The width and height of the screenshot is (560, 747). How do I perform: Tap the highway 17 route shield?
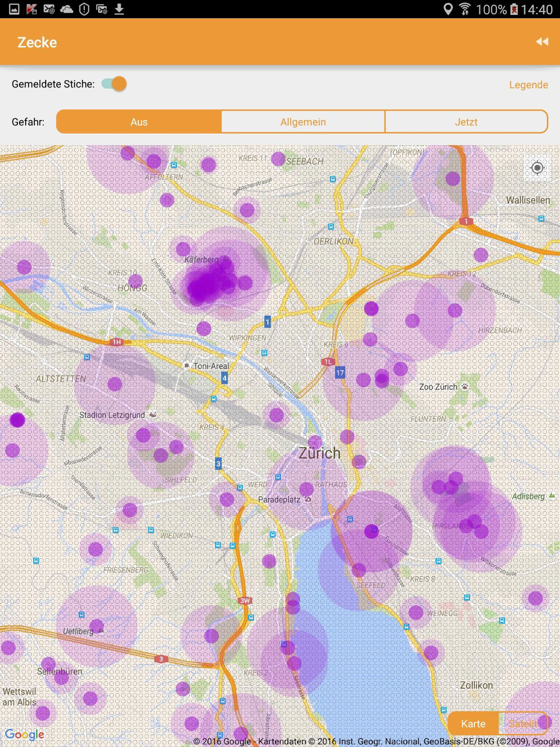coord(340,373)
